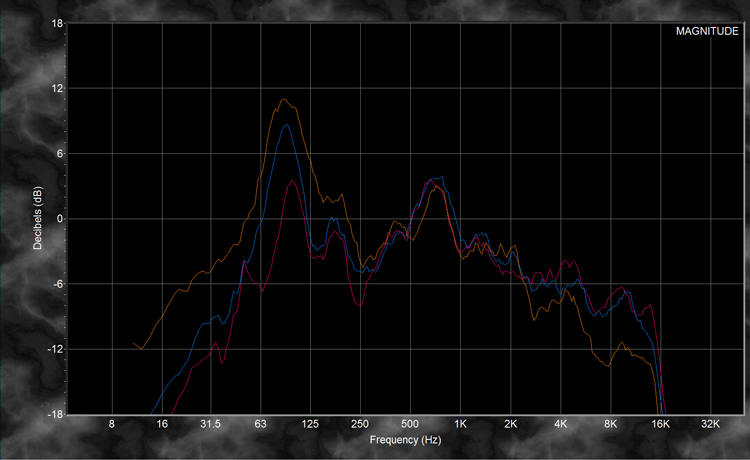Click the 500 Hz frequency label
Image resolution: width=750 pixels, height=460 pixels.
pos(410,424)
